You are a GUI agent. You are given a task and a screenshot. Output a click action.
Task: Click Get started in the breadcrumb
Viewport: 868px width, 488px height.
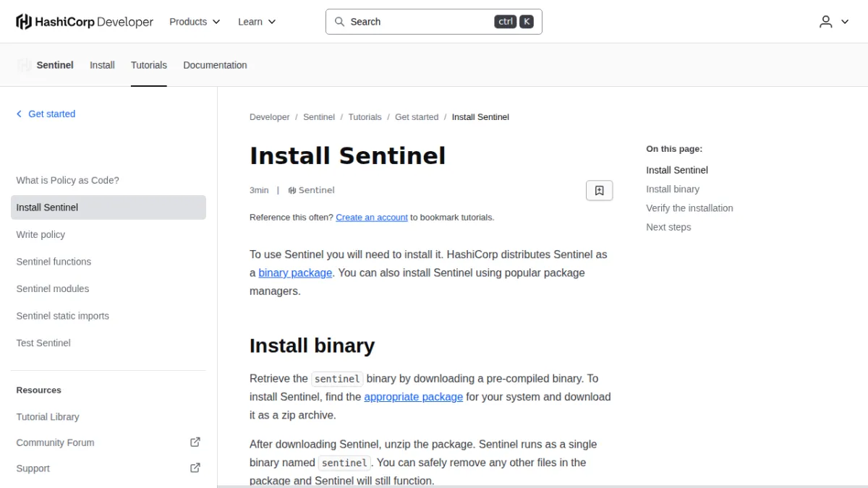[417, 117]
